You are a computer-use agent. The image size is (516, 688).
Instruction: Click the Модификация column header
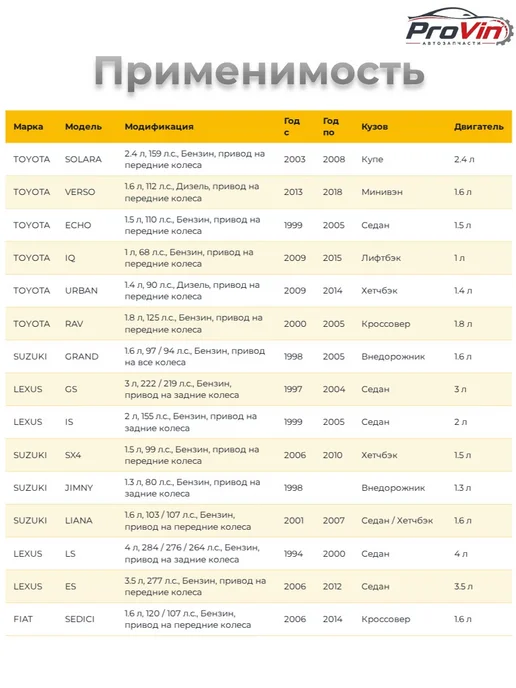tap(159, 127)
